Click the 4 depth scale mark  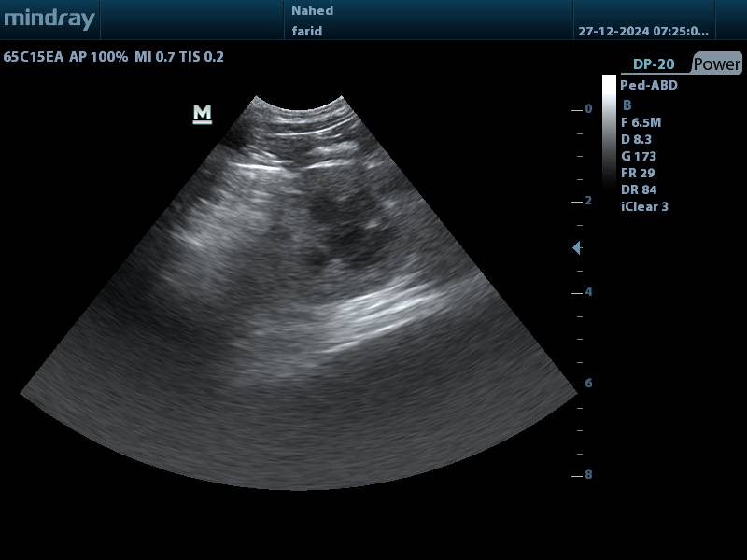pos(588,292)
